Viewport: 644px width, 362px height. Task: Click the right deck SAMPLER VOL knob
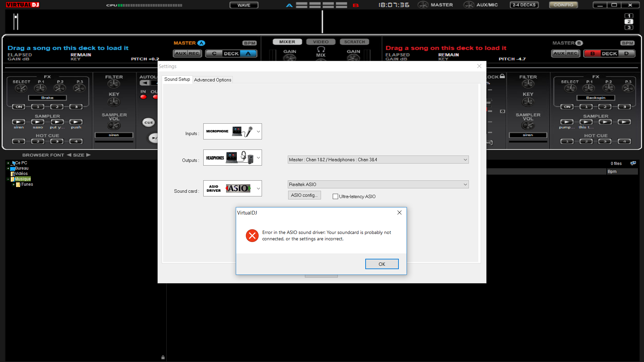point(528,125)
